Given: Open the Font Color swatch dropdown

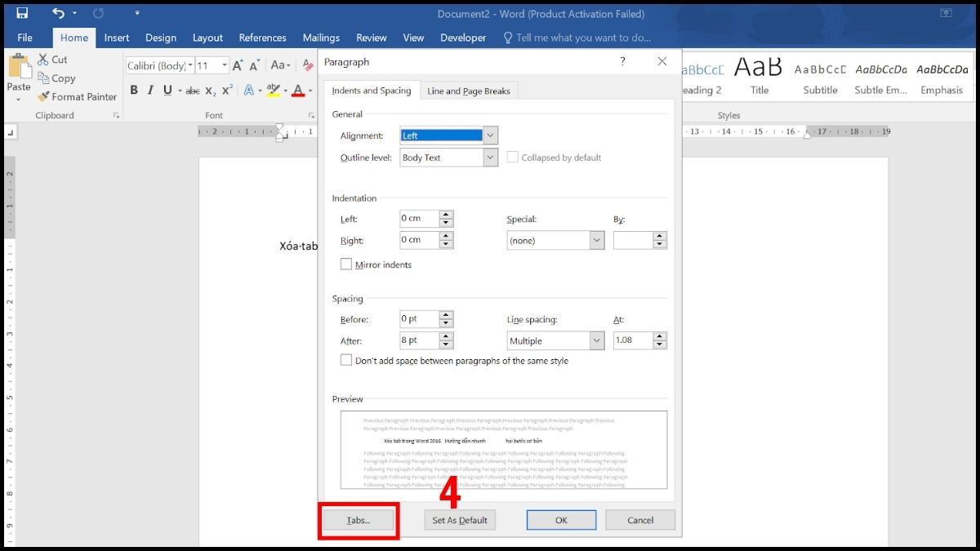Looking at the screenshot, I should point(309,91).
